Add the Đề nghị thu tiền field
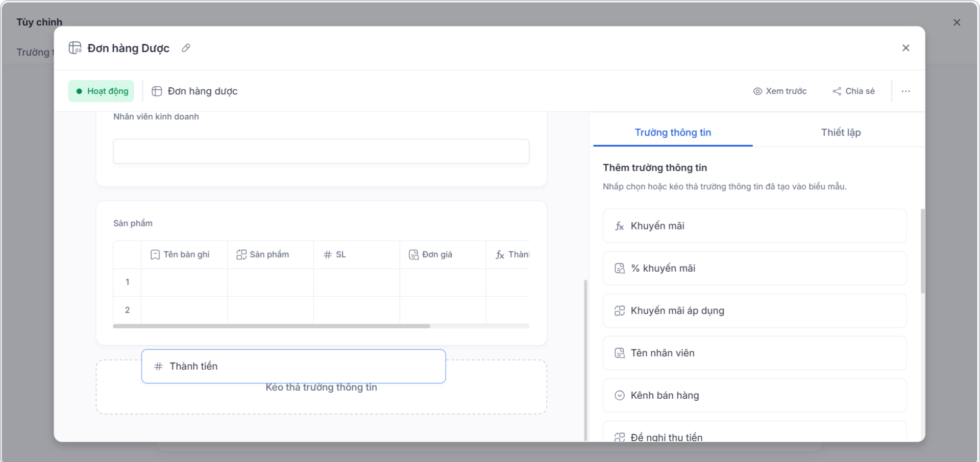 [754, 431]
